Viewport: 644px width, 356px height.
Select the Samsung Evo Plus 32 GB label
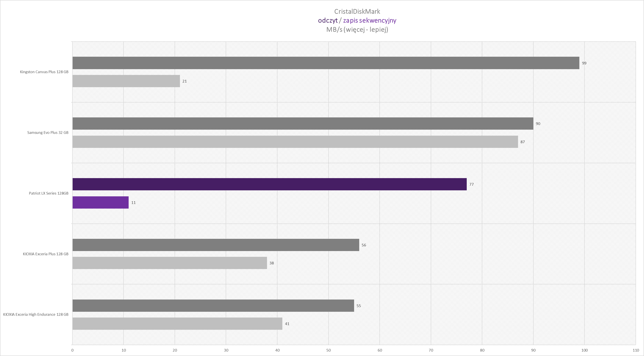[48, 133]
